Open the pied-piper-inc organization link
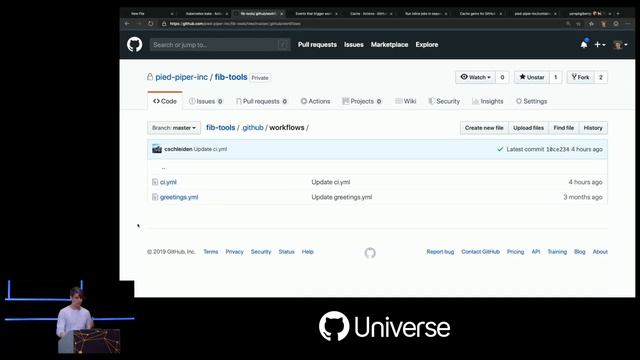The width and height of the screenshot is (640, 360). click(181, 77)
